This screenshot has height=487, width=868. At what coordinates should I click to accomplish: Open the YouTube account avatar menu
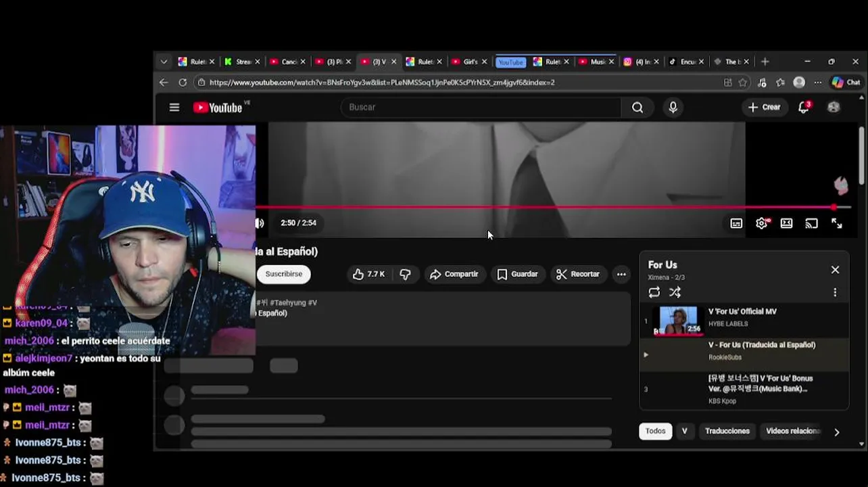point(834,107)
